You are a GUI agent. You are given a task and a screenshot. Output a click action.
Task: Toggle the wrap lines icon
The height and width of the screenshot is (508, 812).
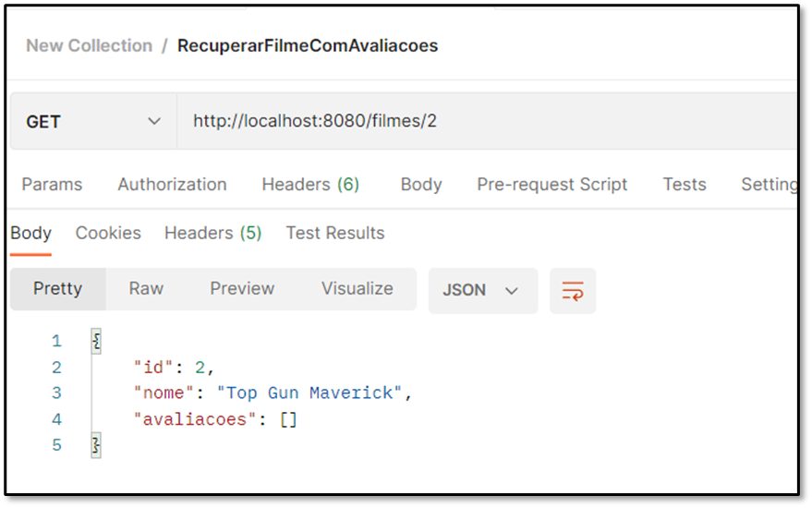click(573, 291)
